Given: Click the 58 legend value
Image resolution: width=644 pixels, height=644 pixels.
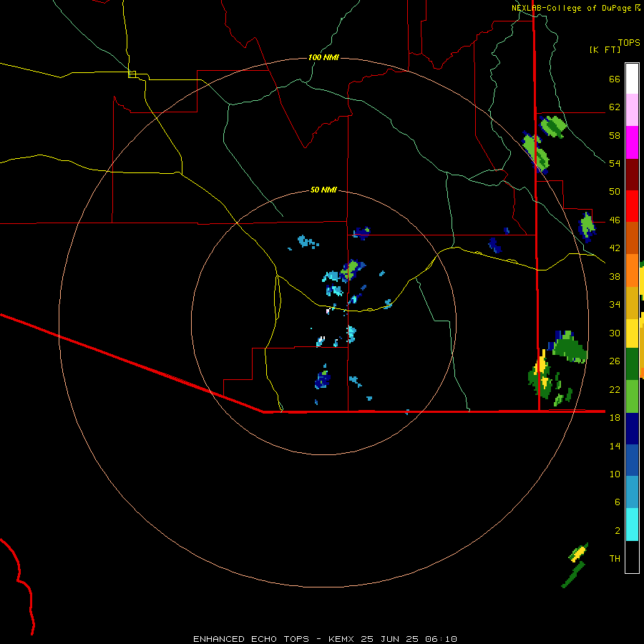Looking at the screenshot, I should click(x=615, y=135).
